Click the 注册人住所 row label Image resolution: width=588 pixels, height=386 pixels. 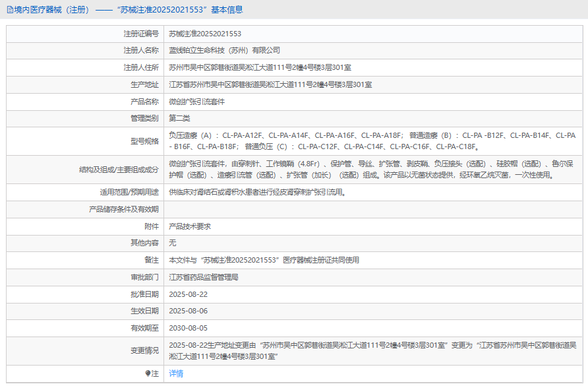coord(141,67)
